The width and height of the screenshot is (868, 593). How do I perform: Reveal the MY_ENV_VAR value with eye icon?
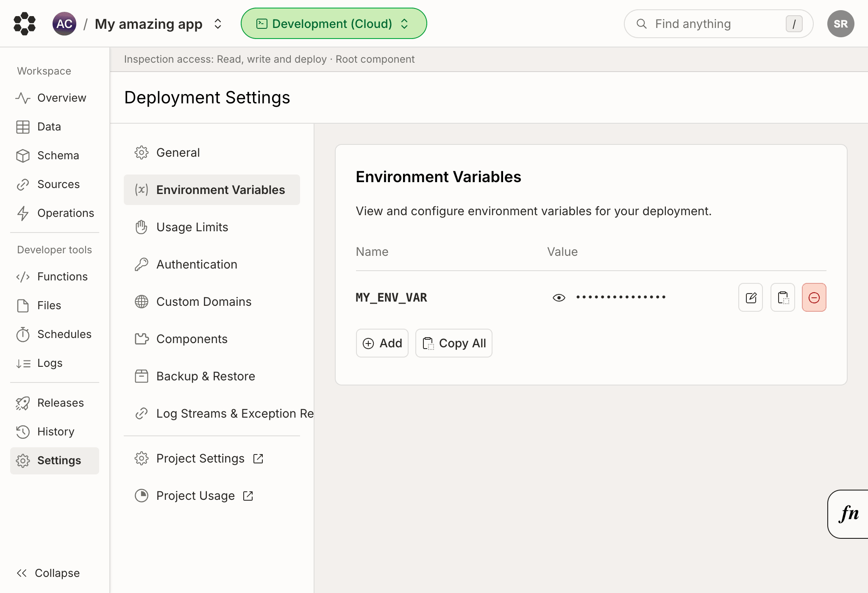pyautogui.click(x=559, y=298)
